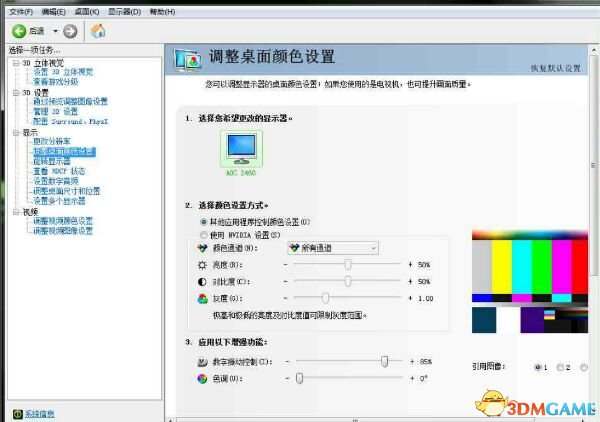Click the grey Forward arrow button
Image resolution: width=600 pixels, height=422 pixels.
(x=70, y=31)
